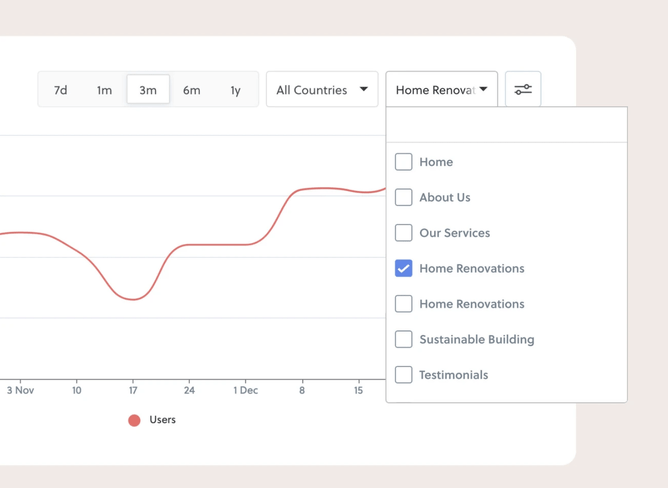Switch to the 1m time range

(104, 90)
